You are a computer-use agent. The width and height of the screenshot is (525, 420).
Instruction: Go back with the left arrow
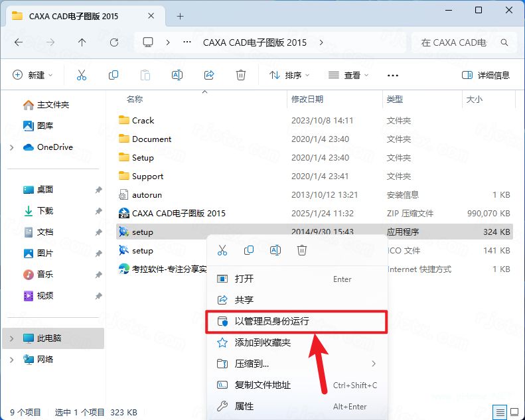pos(19,42)
